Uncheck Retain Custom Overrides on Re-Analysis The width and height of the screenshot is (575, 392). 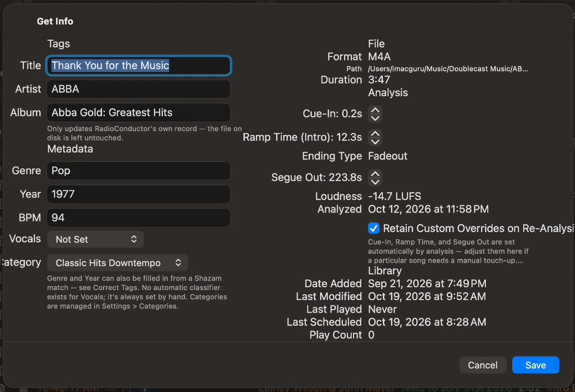pyautogui.click(x=374, y=228)
